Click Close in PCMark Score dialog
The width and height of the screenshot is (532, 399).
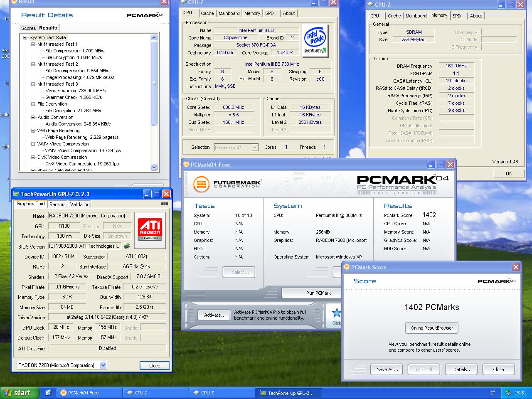[498, 369]
